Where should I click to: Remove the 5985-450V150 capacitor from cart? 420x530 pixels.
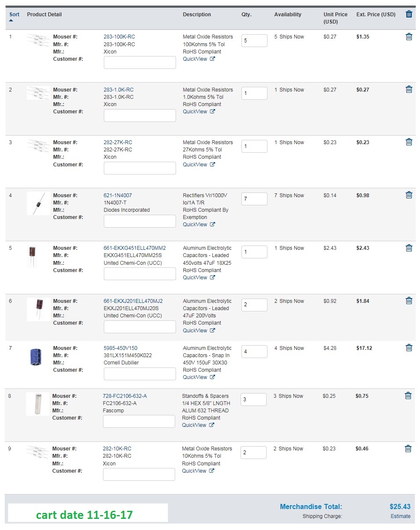coord(409,348)
